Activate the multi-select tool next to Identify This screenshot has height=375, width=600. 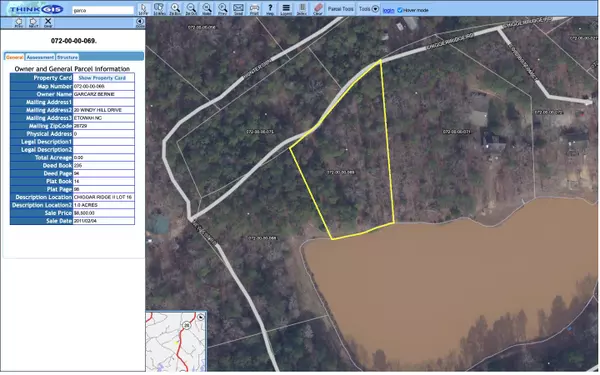[158, 9]
